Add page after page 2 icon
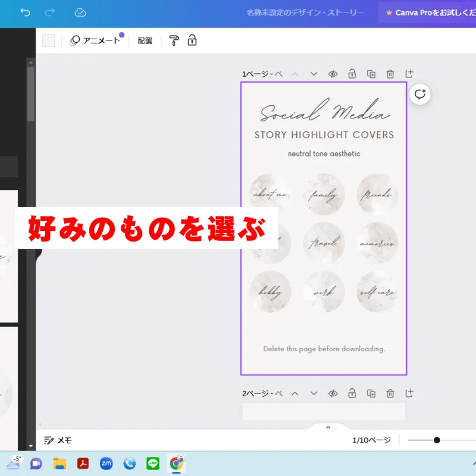The image size is (476, 476). coord(409,393)
